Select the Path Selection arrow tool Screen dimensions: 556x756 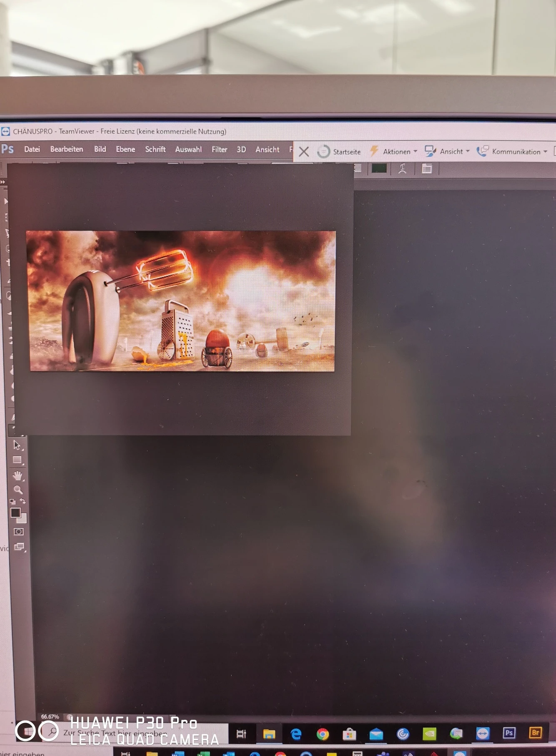(x=17, y=445)
